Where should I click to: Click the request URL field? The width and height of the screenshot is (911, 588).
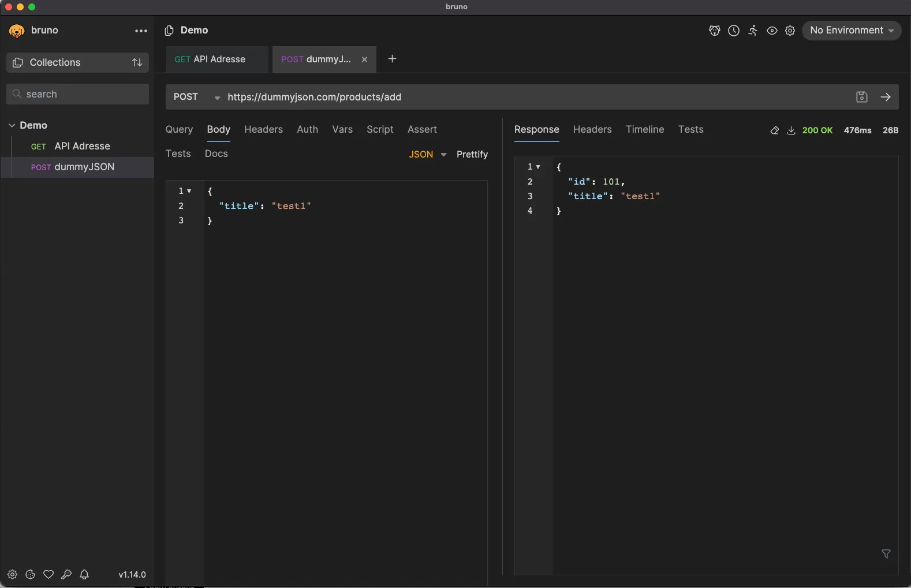coord(537,97)
